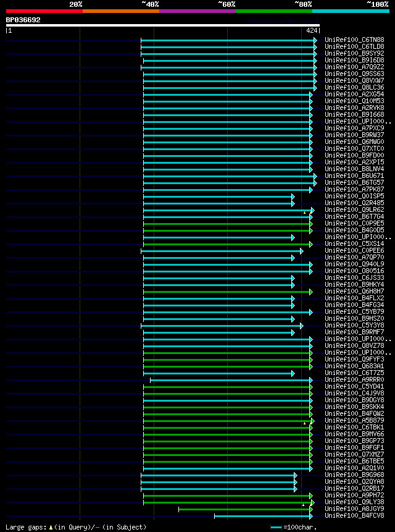
Task: Select the white BP036692 query sequence bar
Action: (x=162, y=25)
